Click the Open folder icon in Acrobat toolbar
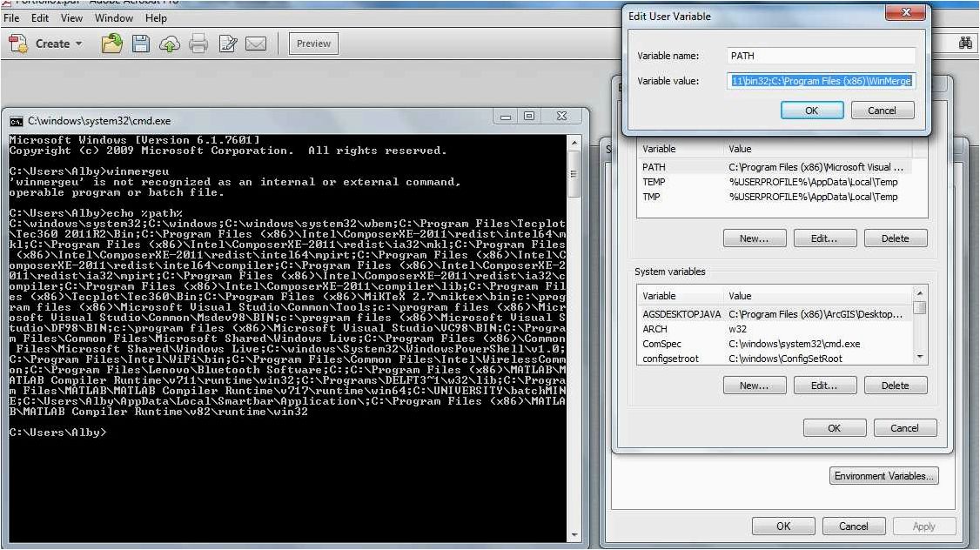980x550 pixels. point(112,44)
